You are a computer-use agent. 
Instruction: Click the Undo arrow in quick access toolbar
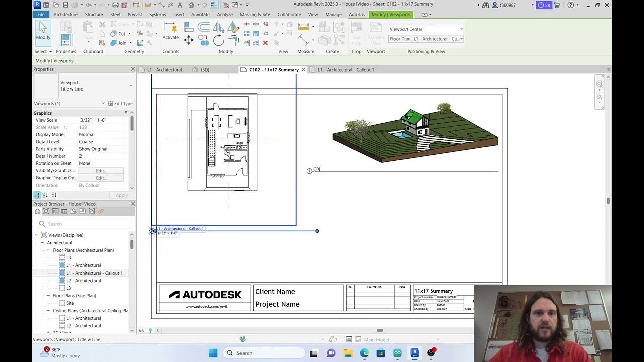tap(88, 5)
